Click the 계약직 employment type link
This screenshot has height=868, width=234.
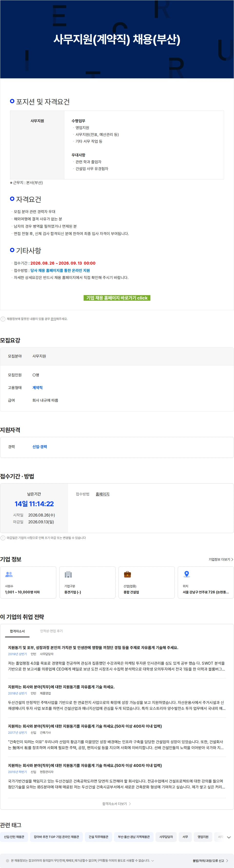coord(37,388)
